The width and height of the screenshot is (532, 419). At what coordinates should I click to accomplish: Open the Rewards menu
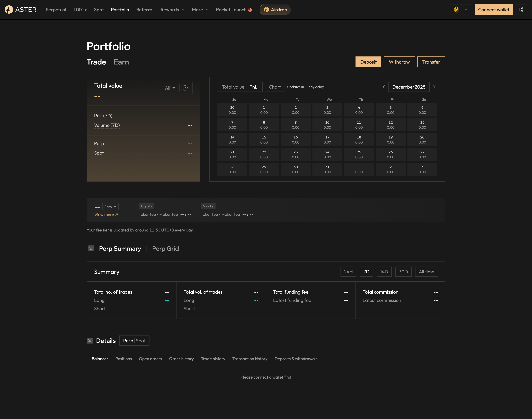(x=172, y=10)
